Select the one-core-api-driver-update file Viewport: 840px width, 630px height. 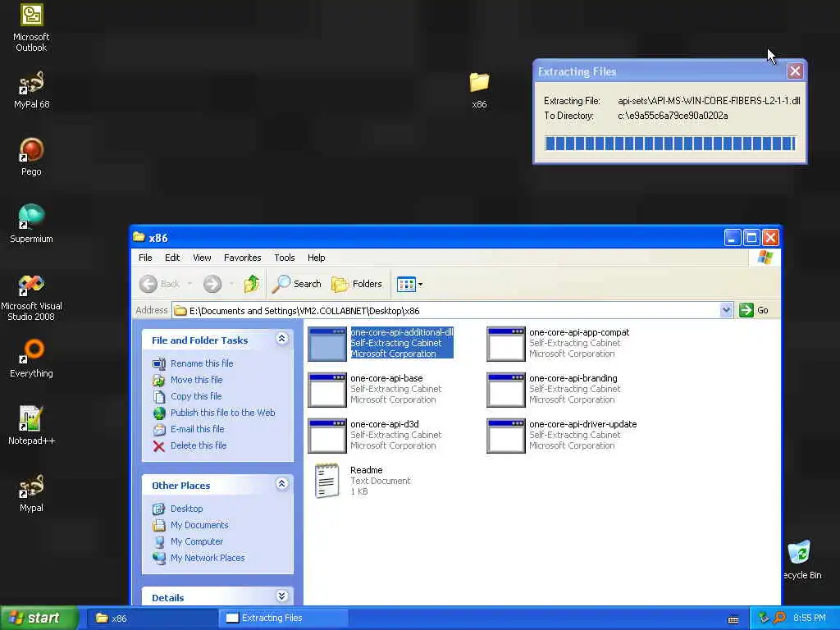click(562, 435)
